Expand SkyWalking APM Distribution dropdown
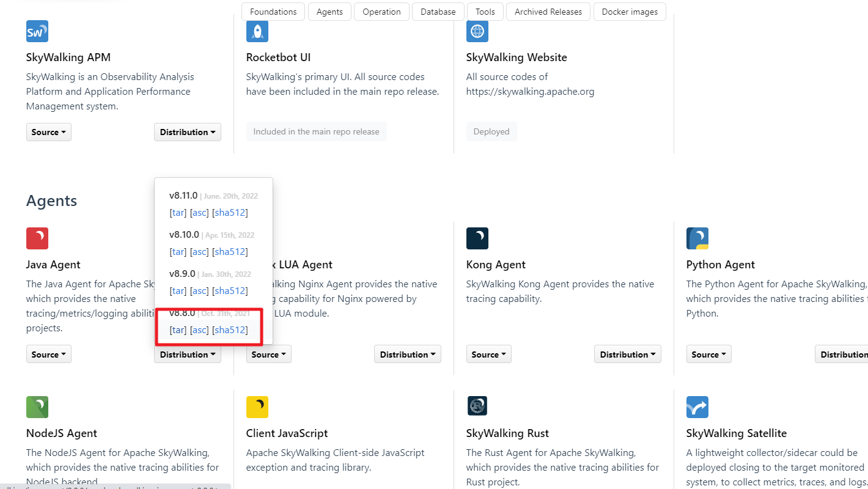Viewport: 868px width, 489px height. [x=188, y=132]
